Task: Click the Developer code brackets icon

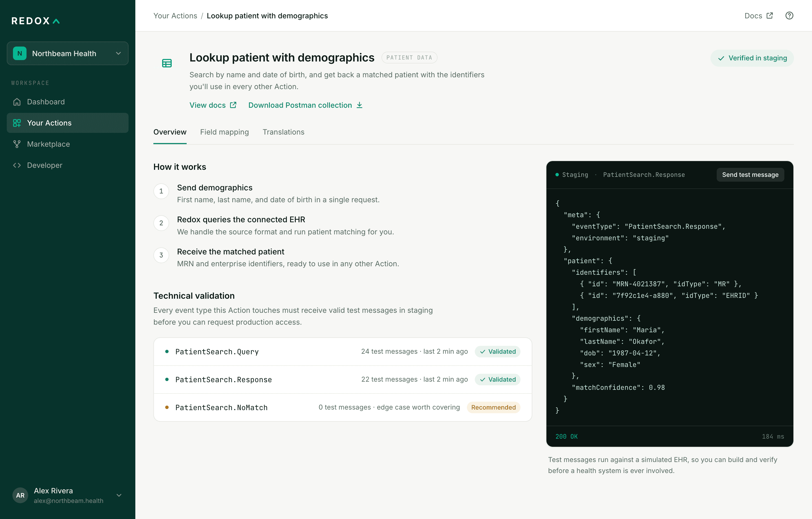Action: (x=17, y=165)
